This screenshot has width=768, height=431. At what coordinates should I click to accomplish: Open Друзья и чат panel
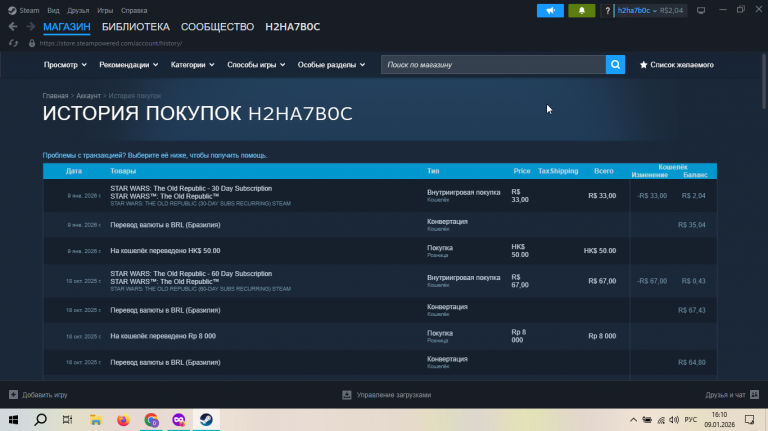point(732,395)
